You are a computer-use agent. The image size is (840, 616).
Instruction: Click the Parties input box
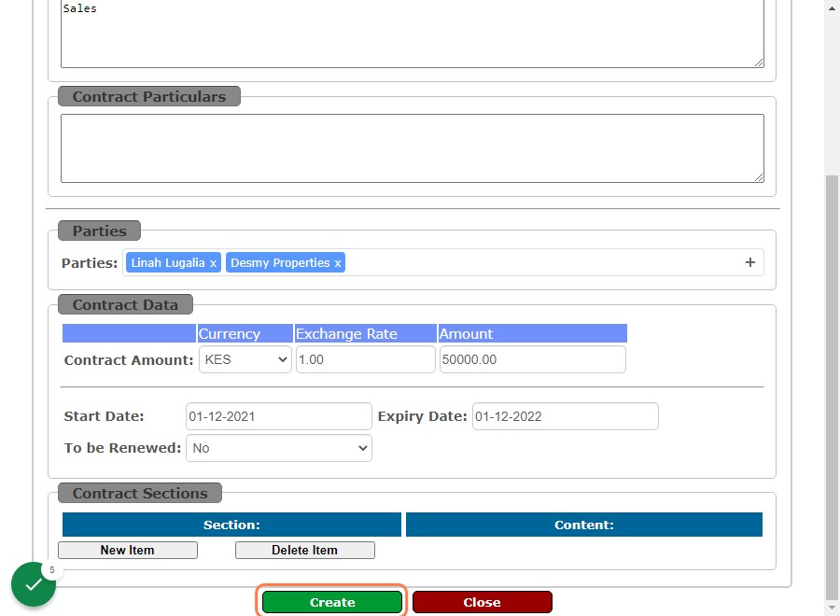click(x=443, y=262)
